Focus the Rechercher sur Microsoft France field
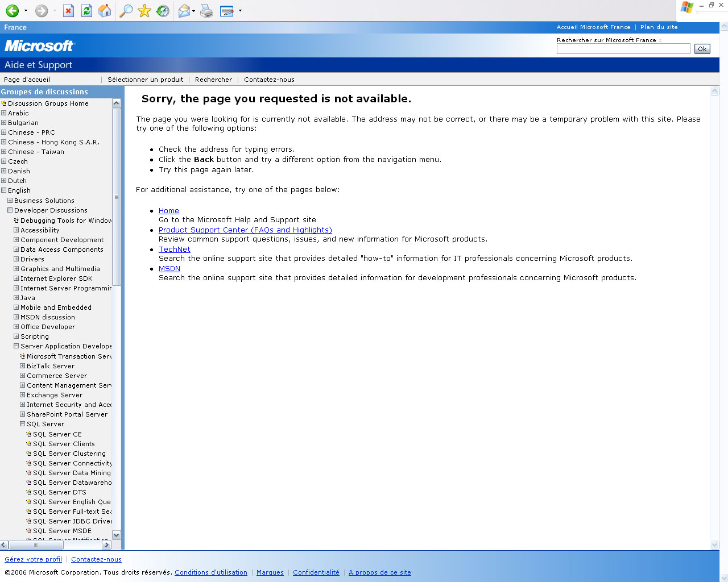 coord(623,49)
